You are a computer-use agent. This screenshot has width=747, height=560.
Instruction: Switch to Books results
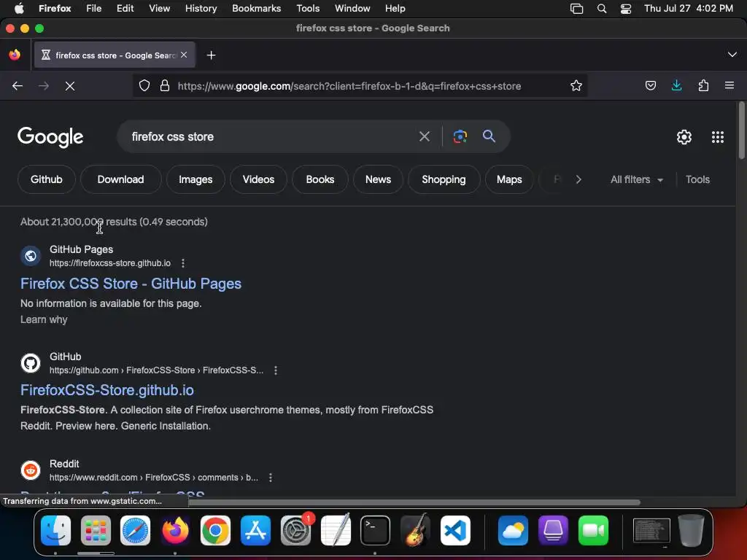tap(320, 179)
